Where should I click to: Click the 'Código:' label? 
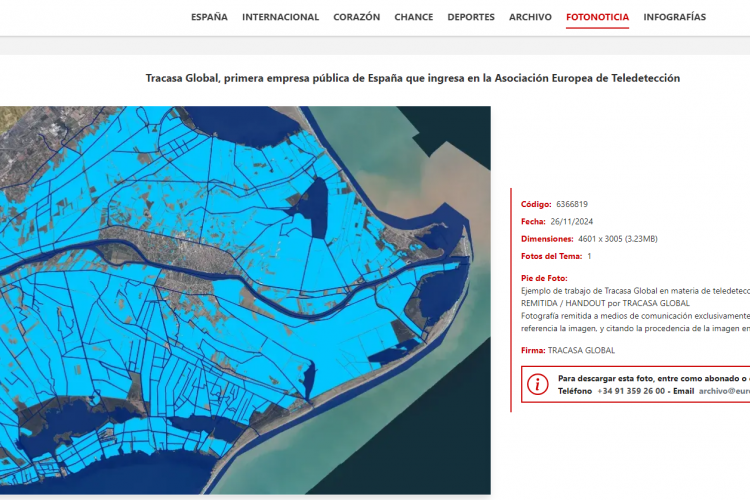click(x=536, y=204)
